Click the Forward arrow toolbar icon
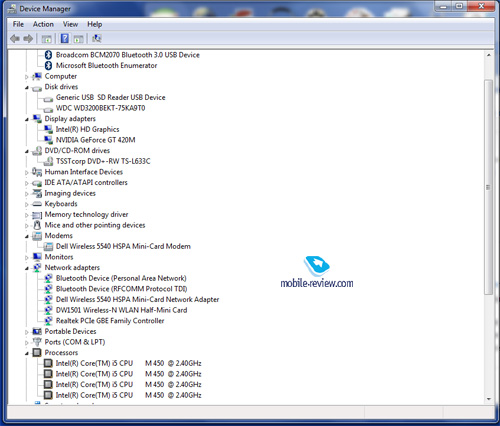 (28, 39)
